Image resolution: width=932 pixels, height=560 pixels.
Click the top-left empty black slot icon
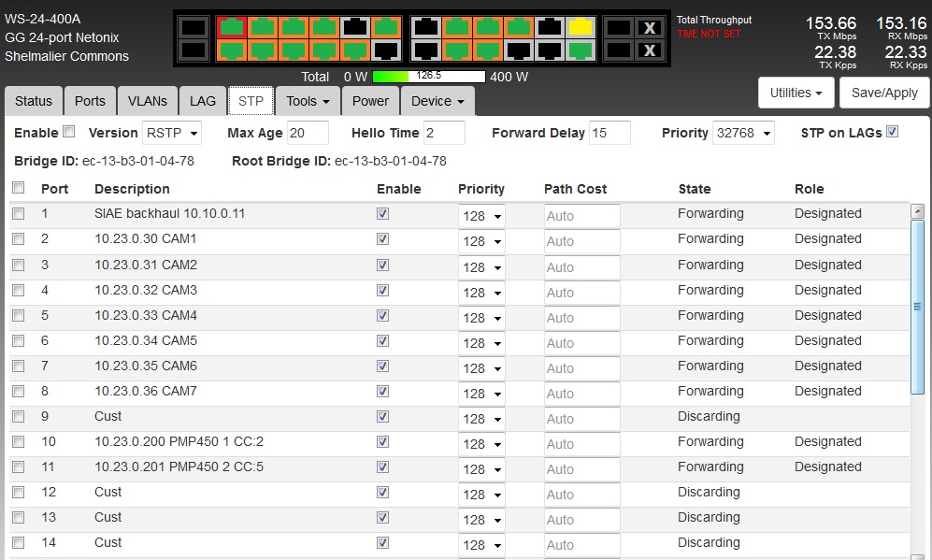193,27
